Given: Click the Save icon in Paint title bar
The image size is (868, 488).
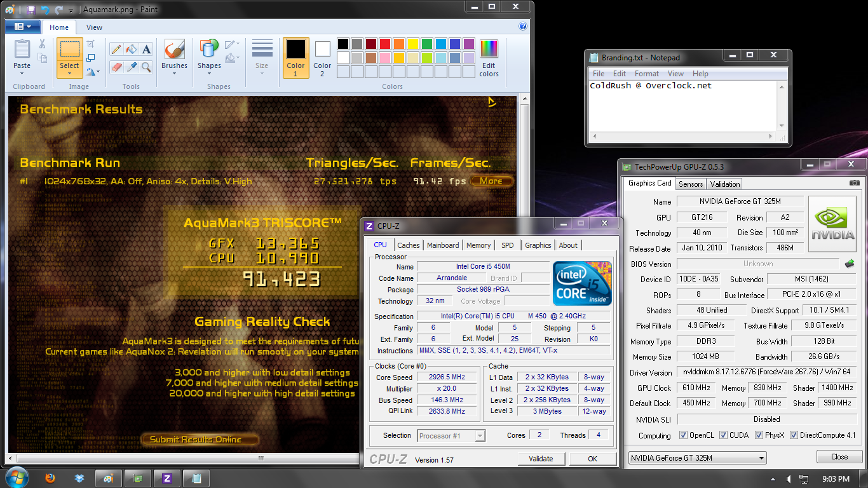Looking at the screenshot, I should pos(31,10).
